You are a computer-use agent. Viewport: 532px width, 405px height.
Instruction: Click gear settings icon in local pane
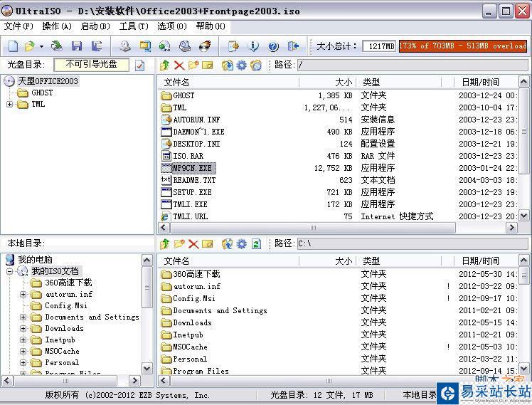point(242,243)
